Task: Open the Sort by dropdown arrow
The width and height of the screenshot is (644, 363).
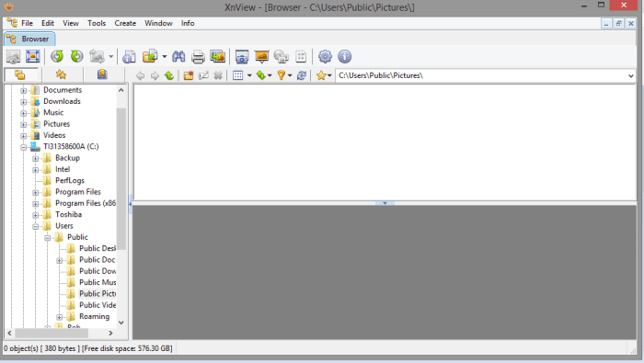Action: click(270, 75)
